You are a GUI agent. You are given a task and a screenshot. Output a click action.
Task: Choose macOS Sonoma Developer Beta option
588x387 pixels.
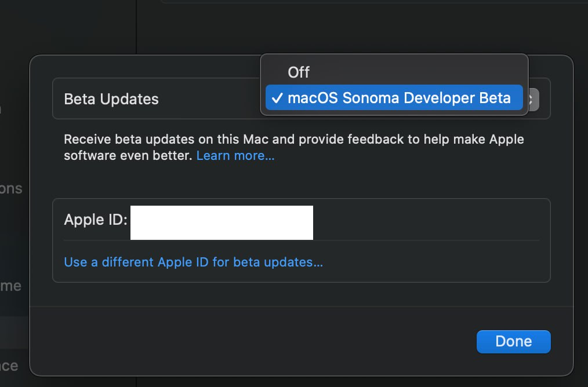(x=399, y=98)
